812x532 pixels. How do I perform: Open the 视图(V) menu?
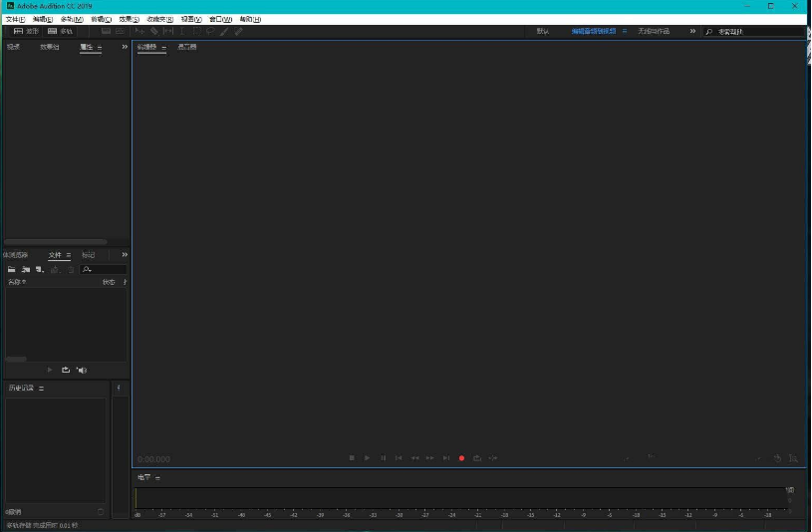(x=191, y=19)
